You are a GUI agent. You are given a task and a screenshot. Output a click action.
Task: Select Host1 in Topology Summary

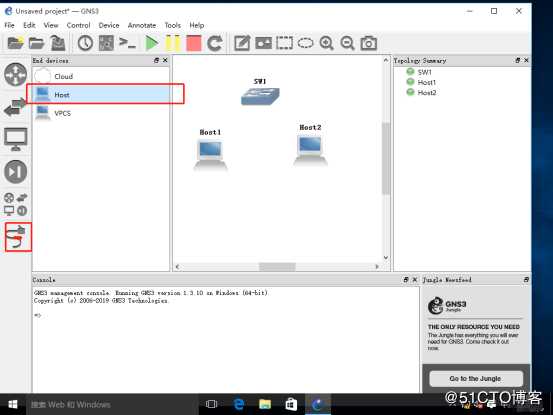pos(426,82)
